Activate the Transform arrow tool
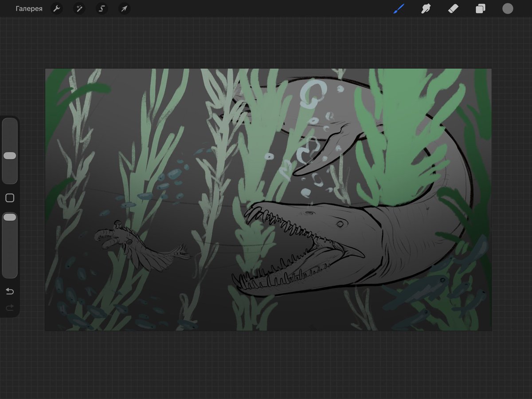Image resolution: width=532 pixels, height=399 pixels. click(x=124, y=8)
